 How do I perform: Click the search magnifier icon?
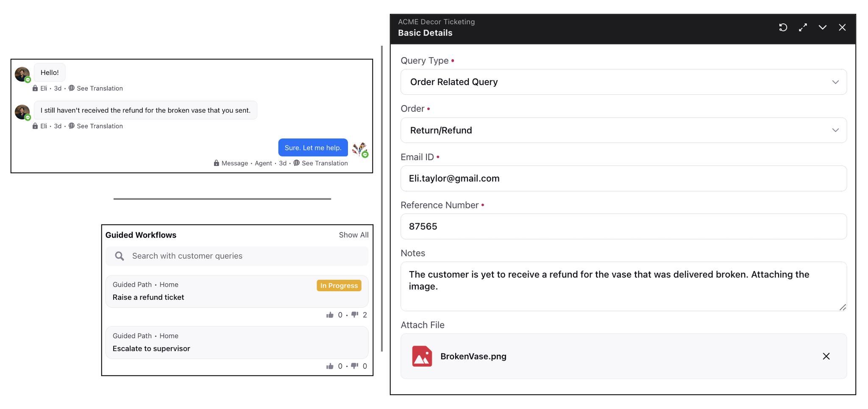point(120,256)
